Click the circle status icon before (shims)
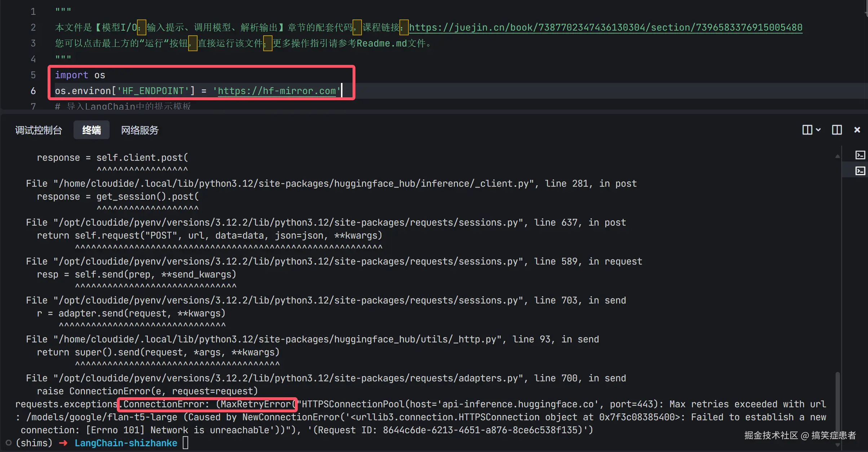This screenshot has height=452, width=868. coord(9,443)
